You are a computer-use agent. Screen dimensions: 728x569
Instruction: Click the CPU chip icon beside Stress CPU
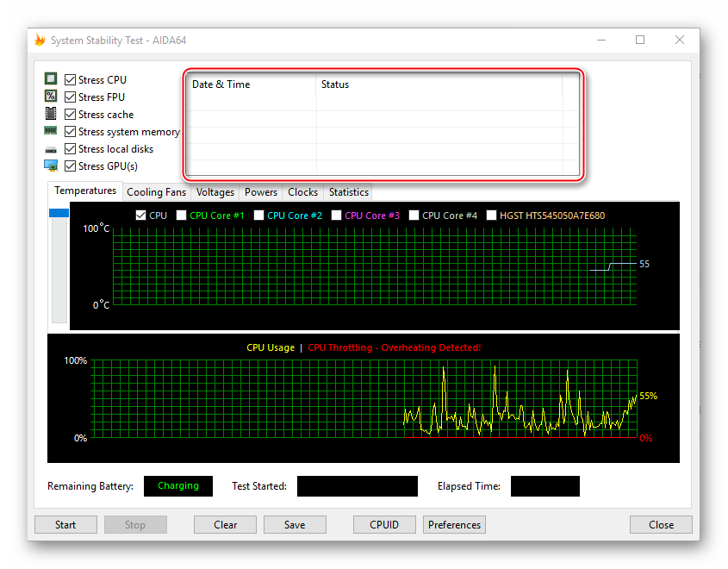tap(51, 79)
